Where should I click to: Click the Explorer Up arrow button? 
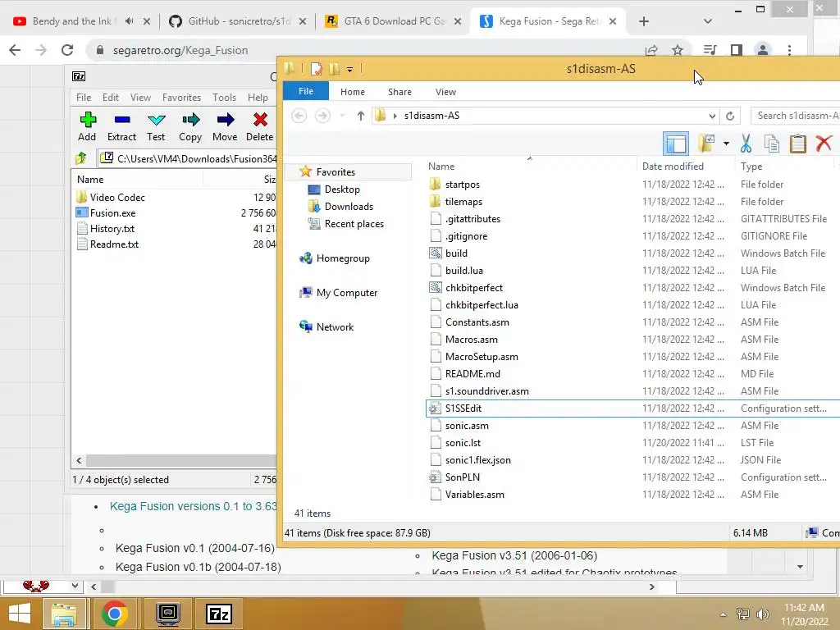361,116
